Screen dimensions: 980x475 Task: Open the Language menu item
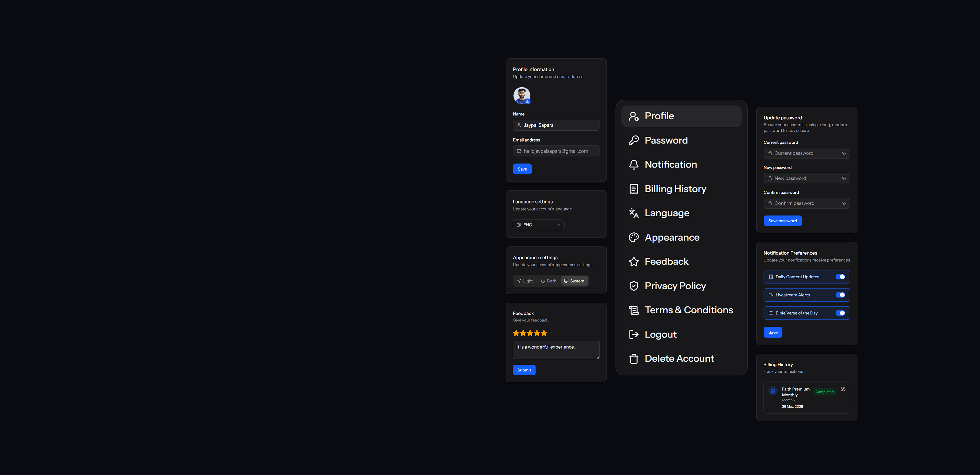(x=681, y=213)
